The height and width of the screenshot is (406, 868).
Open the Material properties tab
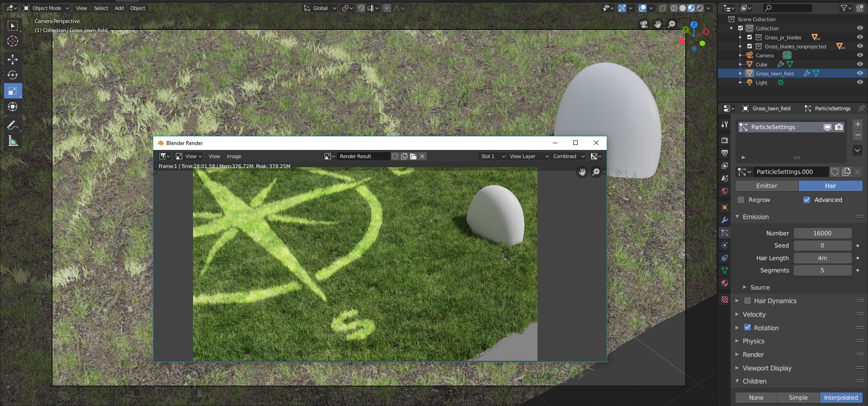pos(725,283)
